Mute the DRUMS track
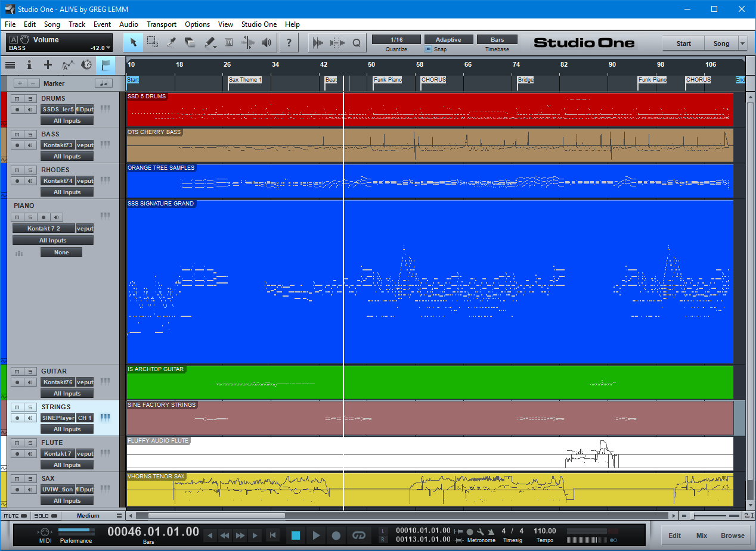The image size is (756, 551). coord(17,98)
